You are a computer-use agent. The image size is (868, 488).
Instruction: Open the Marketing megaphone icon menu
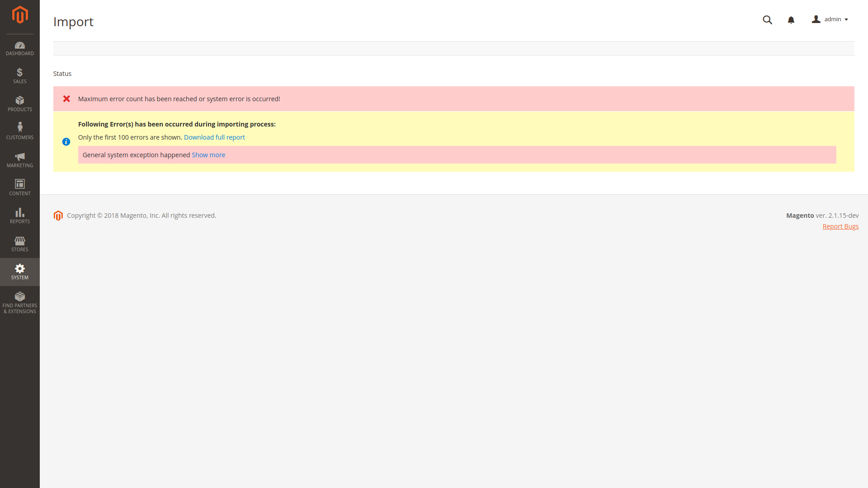click(20, 160)
